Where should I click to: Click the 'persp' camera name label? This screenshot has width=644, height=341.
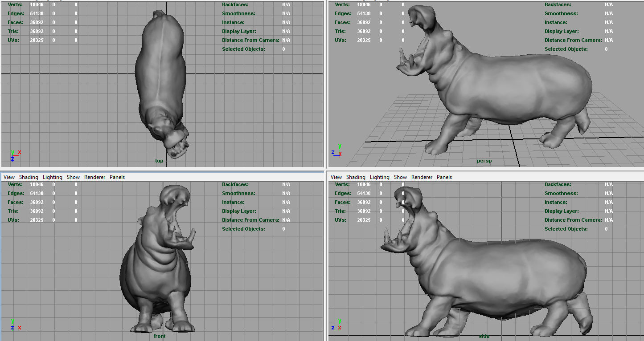484,161
